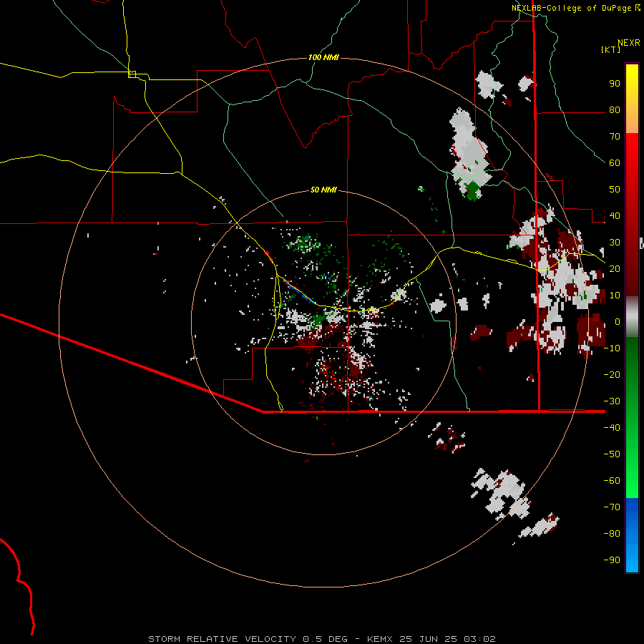The width and height of the screenshot is (644, 644).
Task: Click the 25 JUN 25 date in caption
Action: 429,639
